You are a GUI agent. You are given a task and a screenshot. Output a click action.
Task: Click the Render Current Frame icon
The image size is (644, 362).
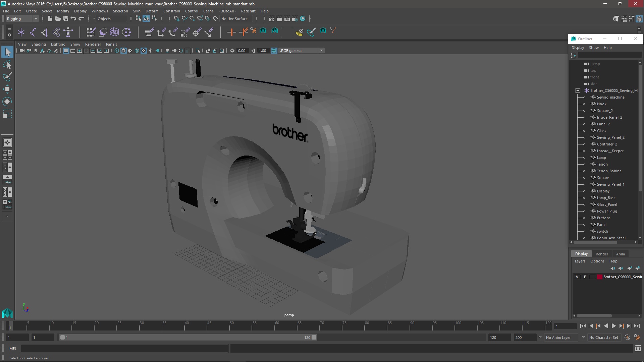[x=279, y=19]
